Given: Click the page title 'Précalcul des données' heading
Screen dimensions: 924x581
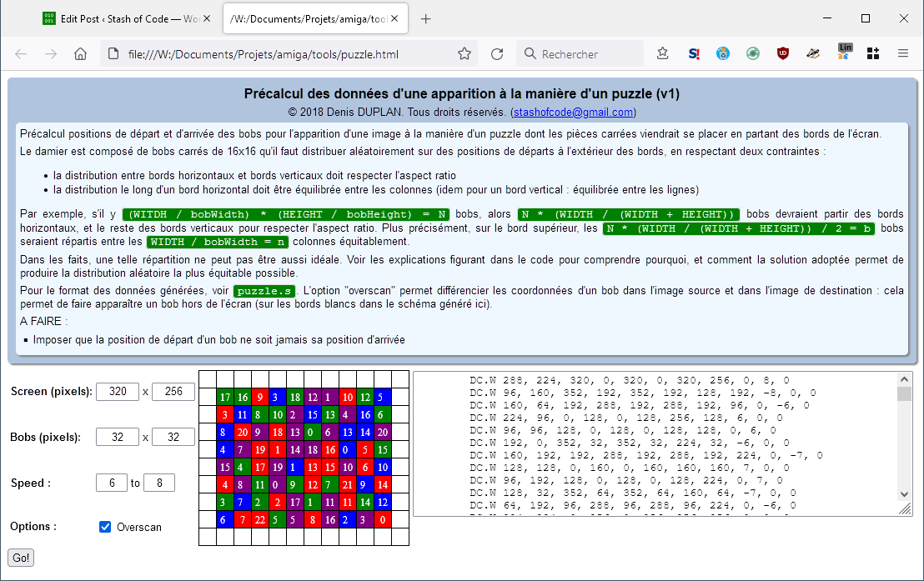Looking at the screenshot, I should (x=462, y=93).
